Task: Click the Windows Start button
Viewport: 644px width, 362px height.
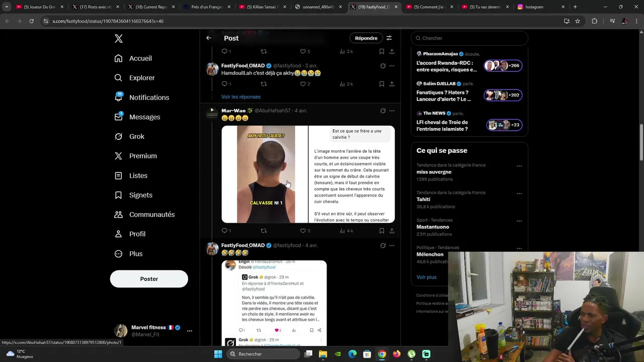Action: tap(218, 354)
